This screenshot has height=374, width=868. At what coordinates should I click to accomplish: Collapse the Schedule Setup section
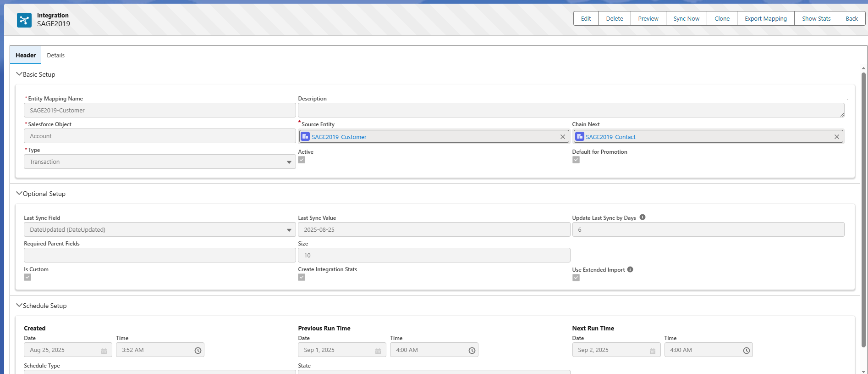[19, 305]
